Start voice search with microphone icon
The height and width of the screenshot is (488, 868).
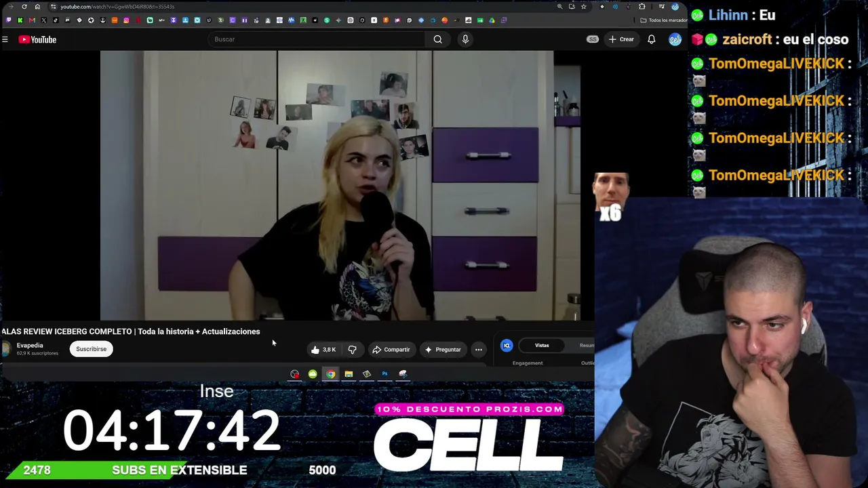point(465,39)
